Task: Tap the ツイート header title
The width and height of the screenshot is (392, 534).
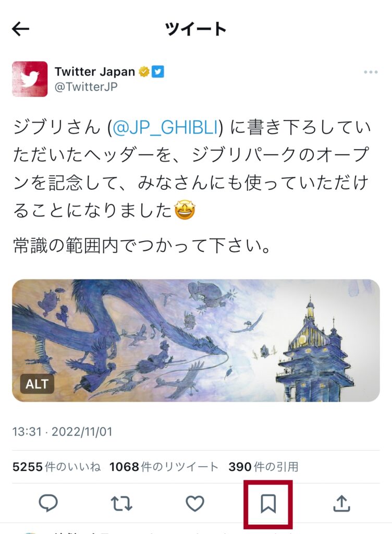Action: pyautogui.click(x=195, y=29)
